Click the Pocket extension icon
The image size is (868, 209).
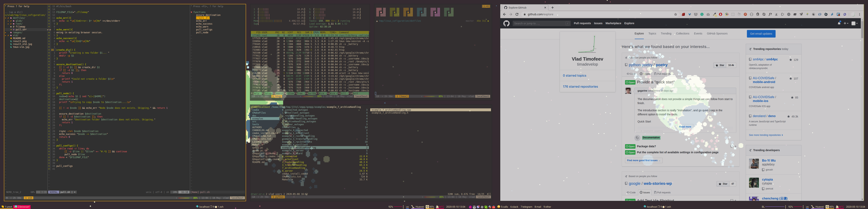(x=696, y=15)
